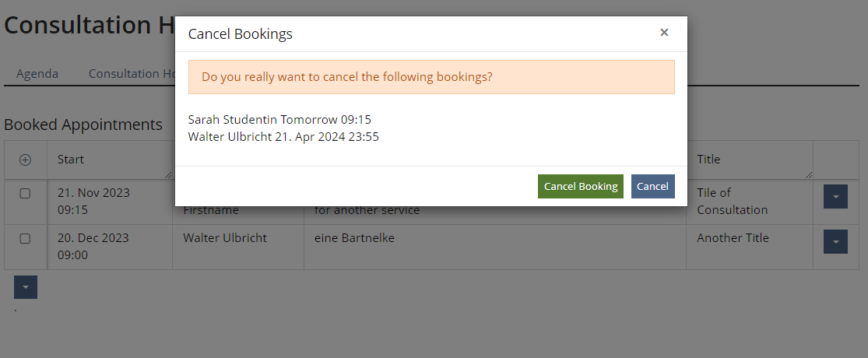Click the Start column header
Viewport: 868px width, 358px height.
tap(71, 160)
